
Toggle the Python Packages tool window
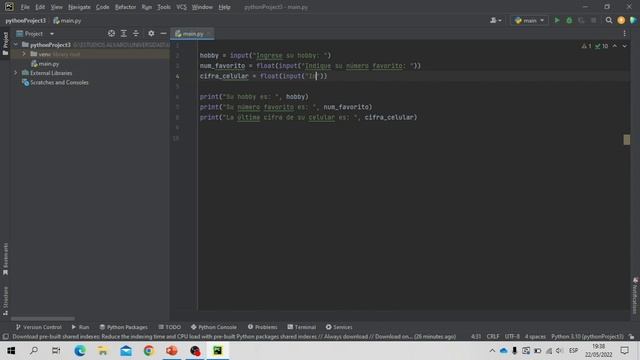coord(123,327)
